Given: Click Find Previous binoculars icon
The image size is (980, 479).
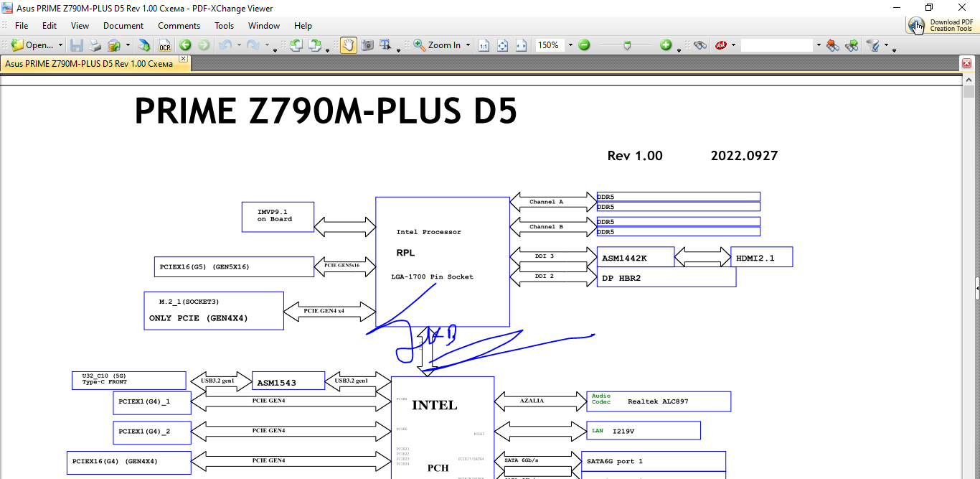Looking at the screenshot, I should tap(833, 45).
